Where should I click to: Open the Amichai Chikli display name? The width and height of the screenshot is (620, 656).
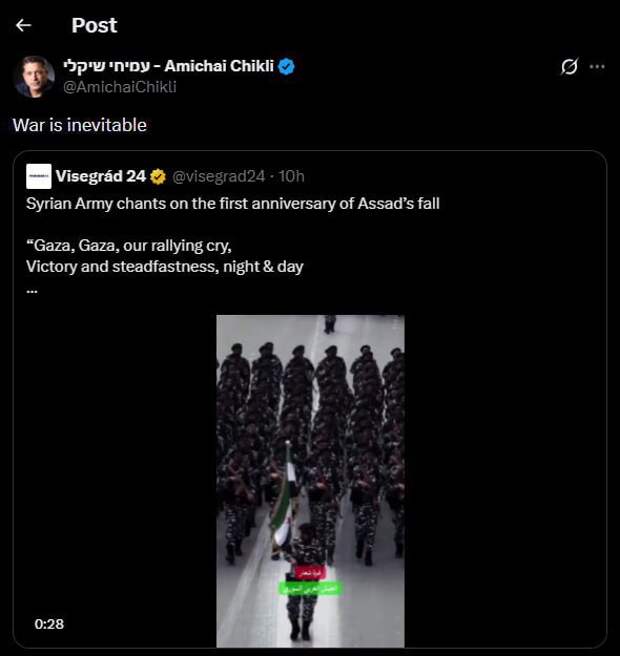(168, 67)
